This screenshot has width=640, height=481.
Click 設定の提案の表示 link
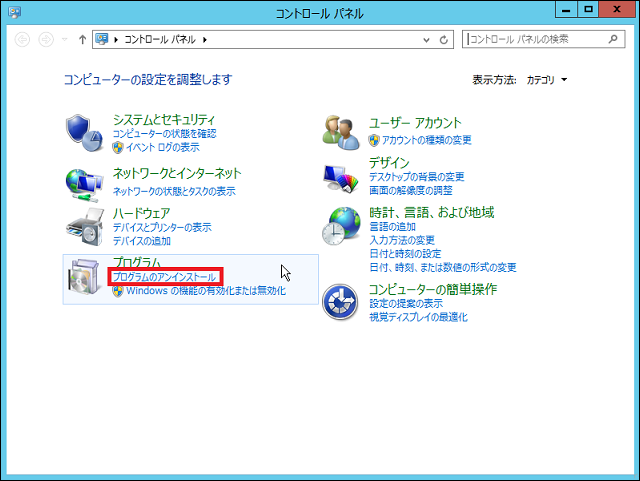[406, 303]
